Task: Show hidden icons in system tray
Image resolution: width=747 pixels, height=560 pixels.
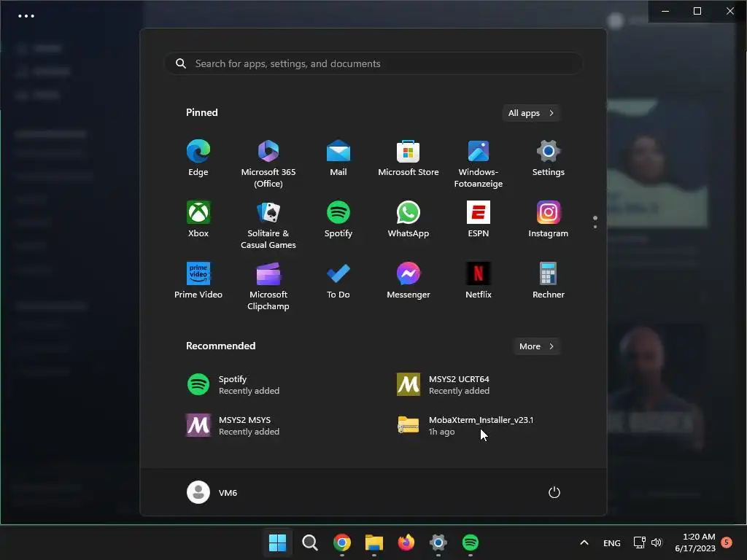Action: click(x=584, y=542)
